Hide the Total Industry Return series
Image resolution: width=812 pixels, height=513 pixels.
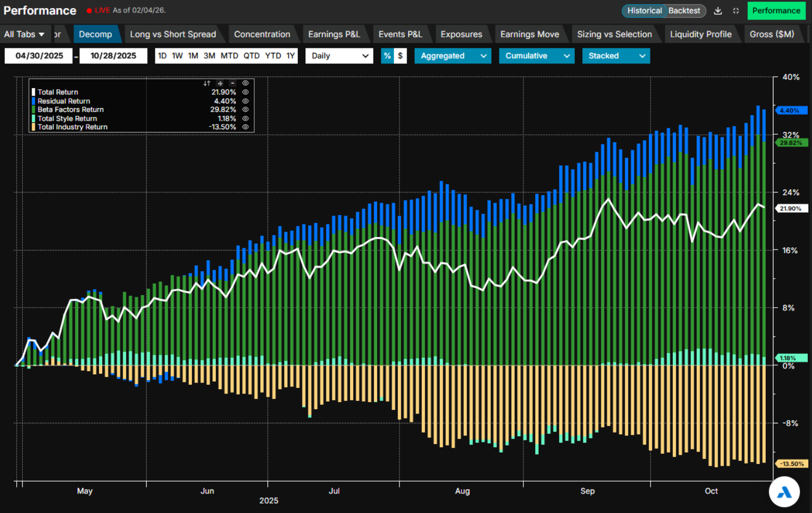tap(246, 127)
